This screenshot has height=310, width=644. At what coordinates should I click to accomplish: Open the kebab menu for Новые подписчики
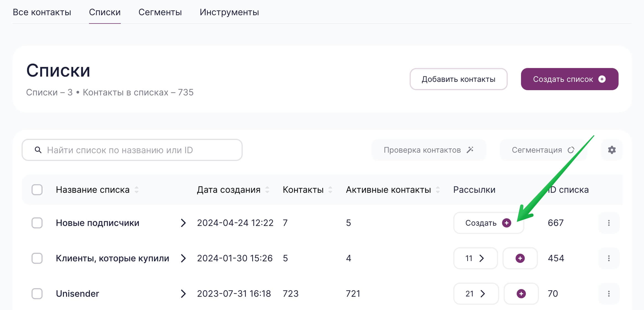[x=609, y=223]
